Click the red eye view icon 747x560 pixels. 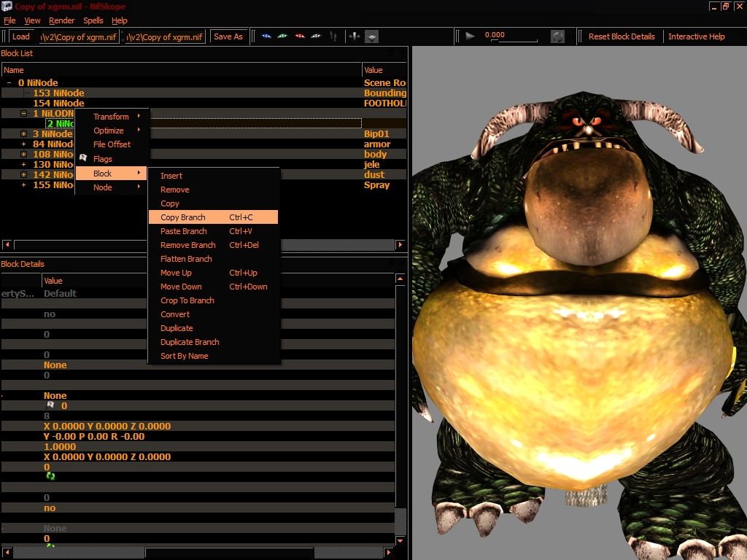[x=300, y=36]
